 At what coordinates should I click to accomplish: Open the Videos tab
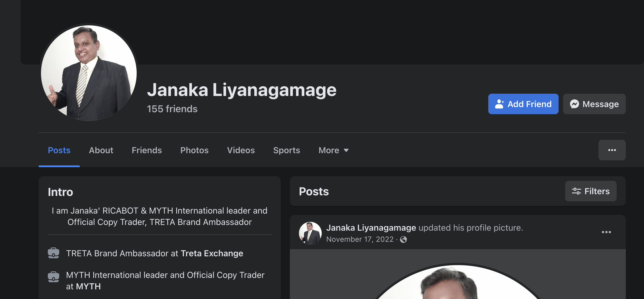[241, 150]
